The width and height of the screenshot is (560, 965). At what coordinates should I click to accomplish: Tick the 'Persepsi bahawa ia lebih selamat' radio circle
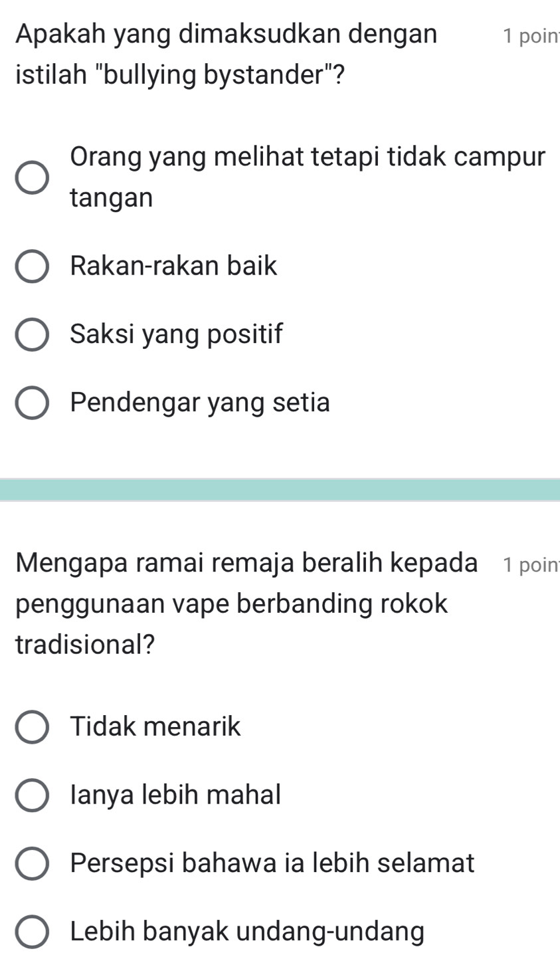(x=32, y=864)
